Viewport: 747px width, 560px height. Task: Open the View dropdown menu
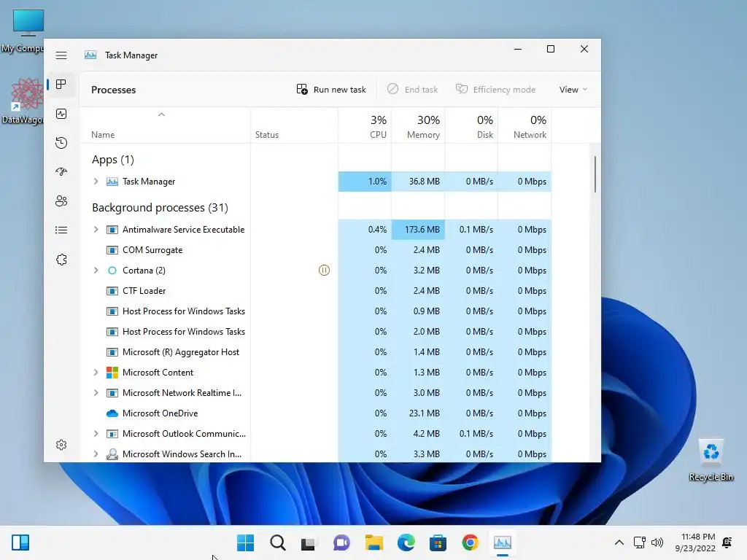click(573, 90)
